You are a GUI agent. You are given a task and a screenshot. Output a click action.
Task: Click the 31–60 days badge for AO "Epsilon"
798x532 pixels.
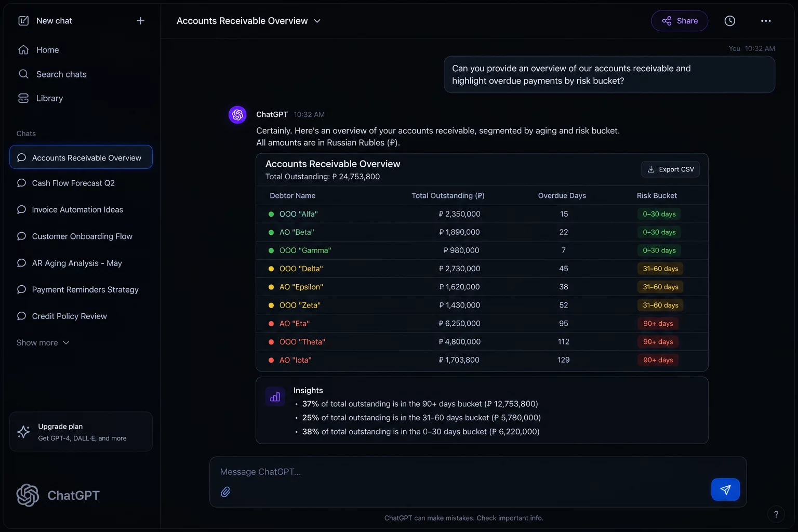(x=661, y=287)
